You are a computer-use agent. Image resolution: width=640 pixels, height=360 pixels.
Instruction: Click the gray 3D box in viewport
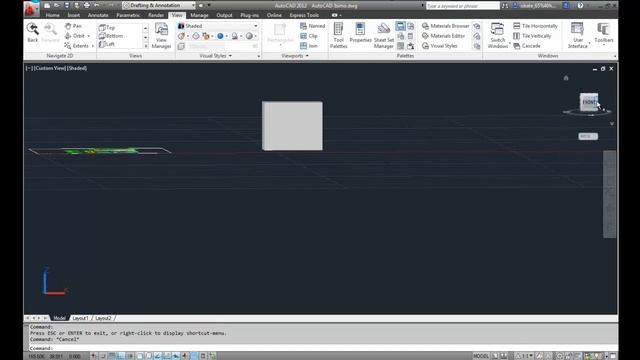(292, 126)
